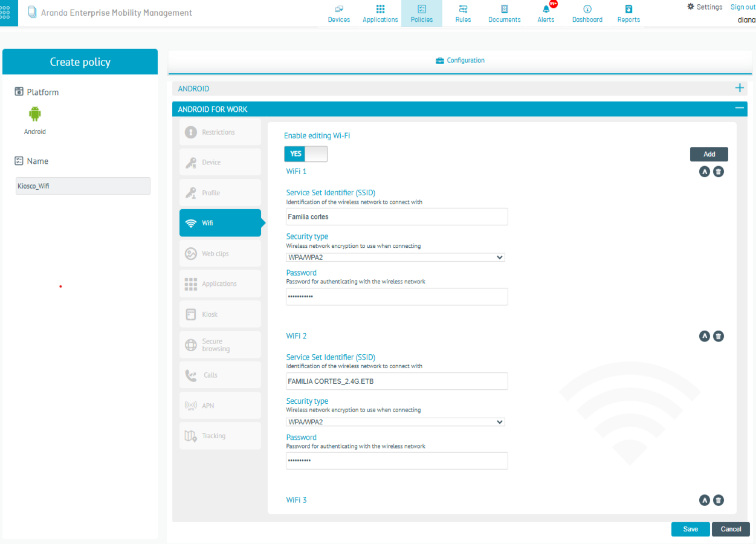
Task: Click the user name diana
Action: [746, 19]
